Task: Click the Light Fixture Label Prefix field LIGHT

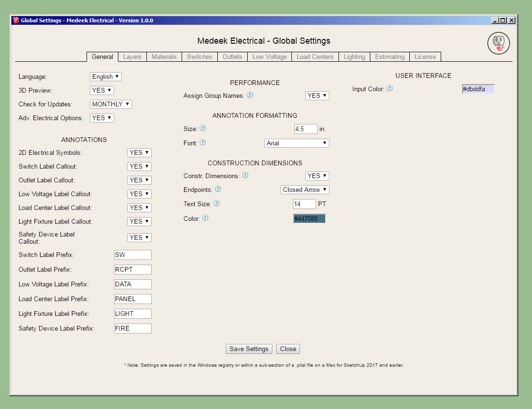Action: coord(133,314)
